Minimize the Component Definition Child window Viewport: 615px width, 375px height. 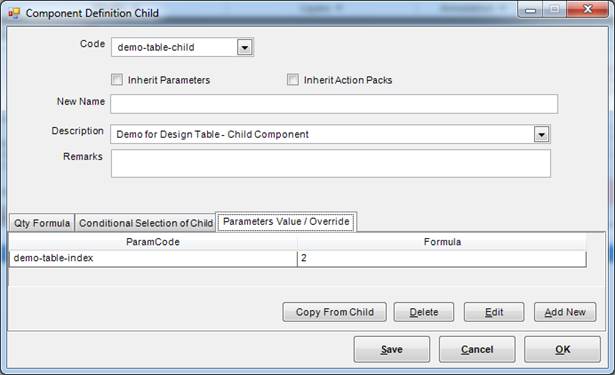click(530, 9)
